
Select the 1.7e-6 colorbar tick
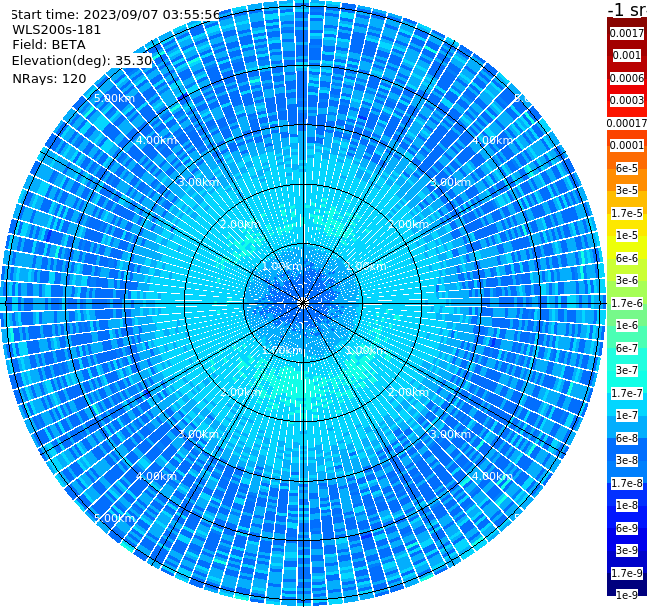point(627,303)
